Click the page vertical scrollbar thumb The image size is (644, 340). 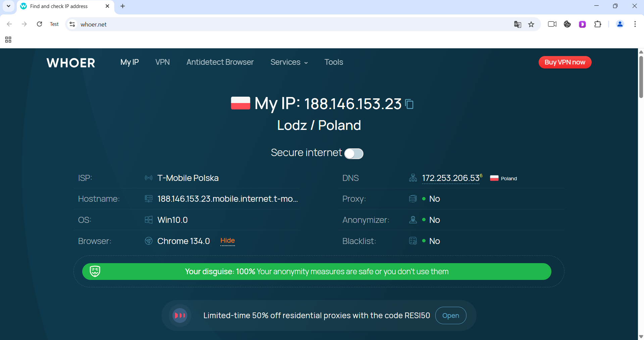pos(641,77)
